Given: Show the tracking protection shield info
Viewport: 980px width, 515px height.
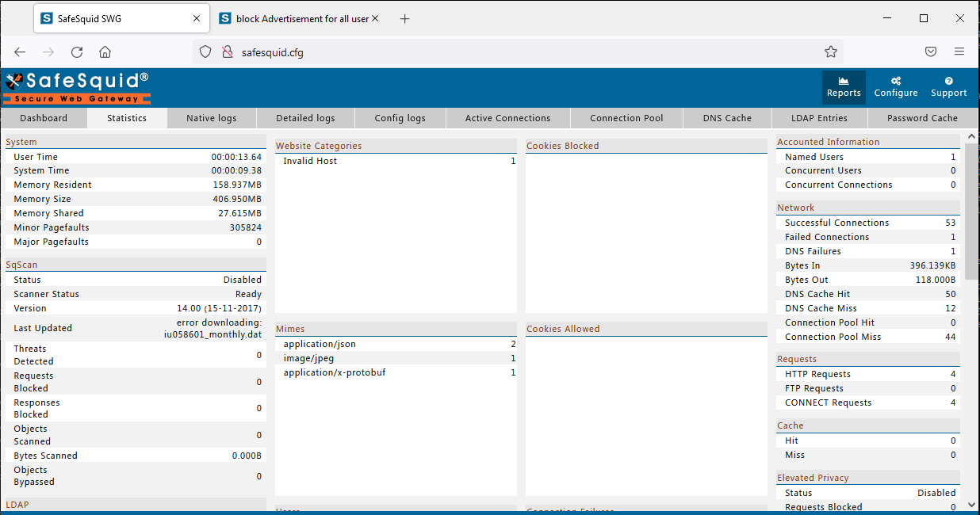Looking at the screenshot, I should tap(205, 52).
